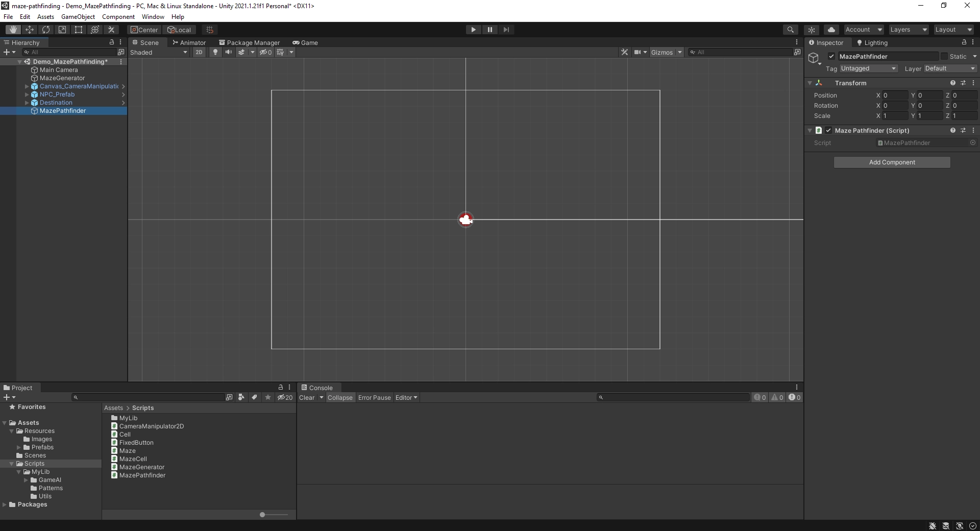Enable the Static checkbox for MazePathfinder
Image resolution: width=980 pixels, height=531 pixels.
(x=945, y=56)
